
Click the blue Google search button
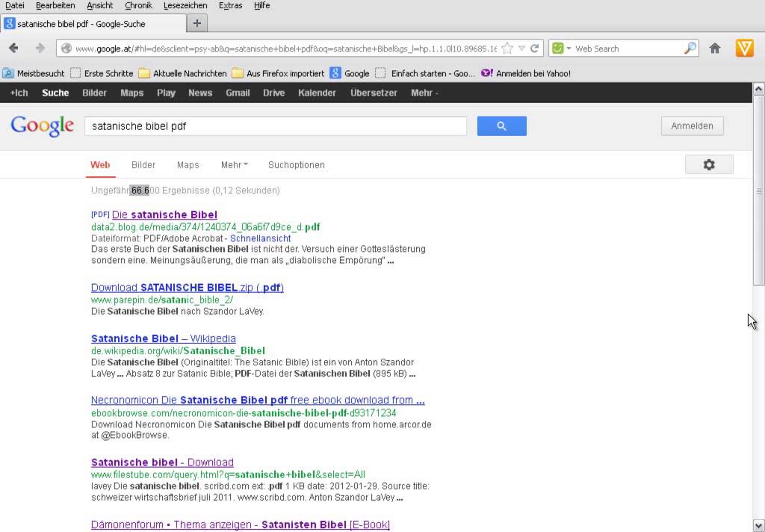(501, 126)
